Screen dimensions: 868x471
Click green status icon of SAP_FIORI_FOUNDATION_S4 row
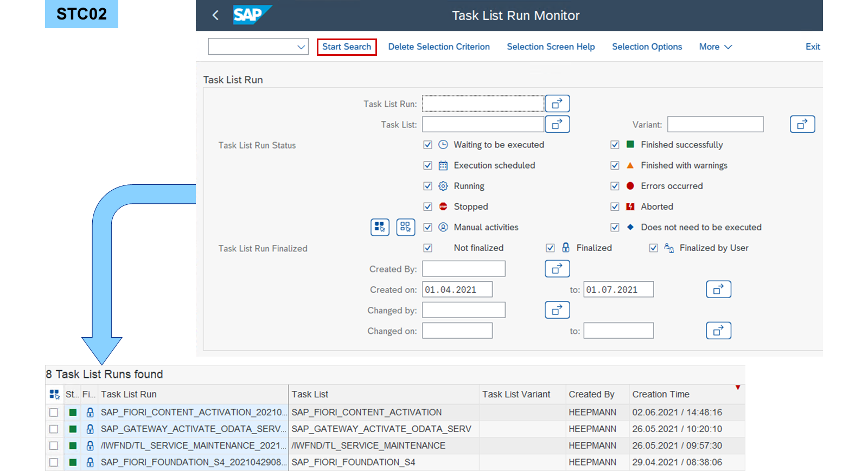point(73,462)
